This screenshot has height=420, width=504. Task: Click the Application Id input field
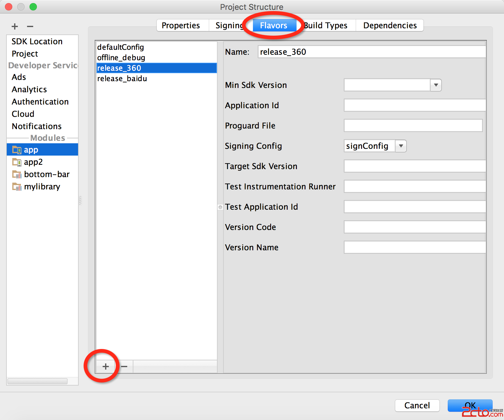point(415,105)
